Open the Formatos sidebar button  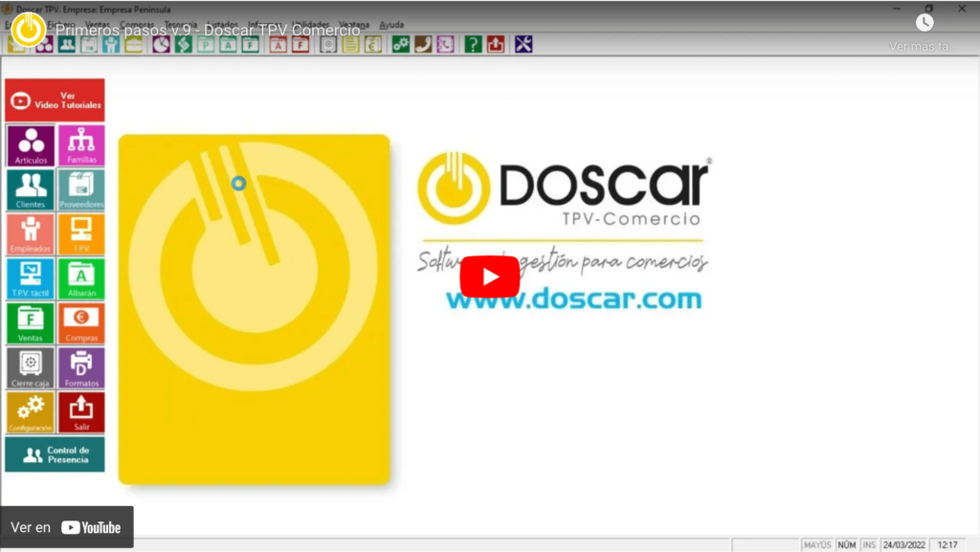coord(81,368)
